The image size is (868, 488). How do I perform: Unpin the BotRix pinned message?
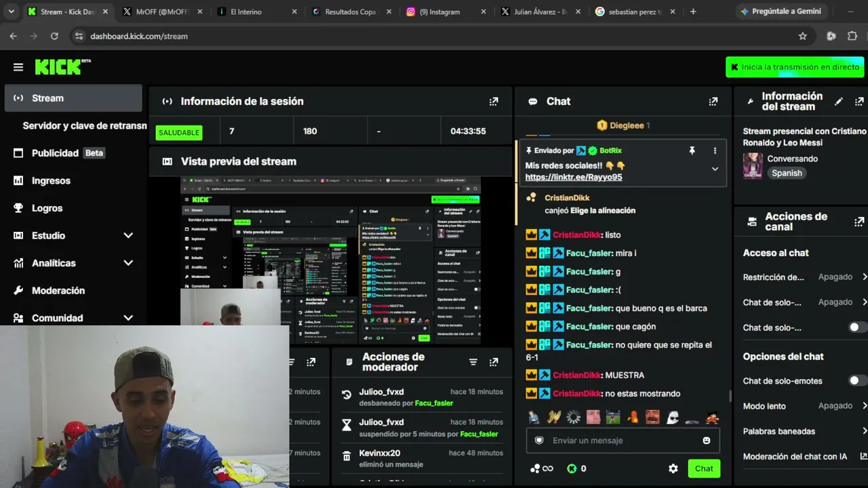point(692,150)
